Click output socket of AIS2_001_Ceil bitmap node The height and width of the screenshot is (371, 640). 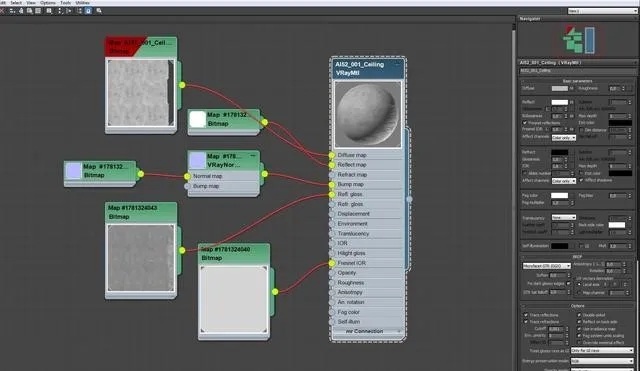[x=182, y=85]
